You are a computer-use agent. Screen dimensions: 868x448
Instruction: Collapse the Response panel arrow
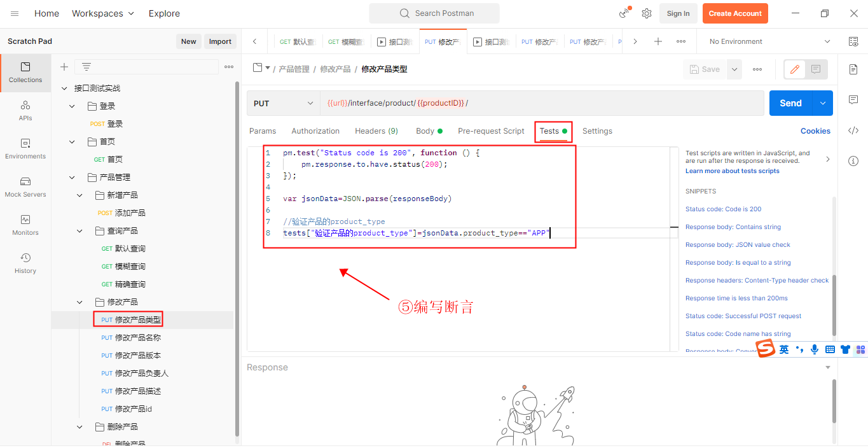coord(828,367)
